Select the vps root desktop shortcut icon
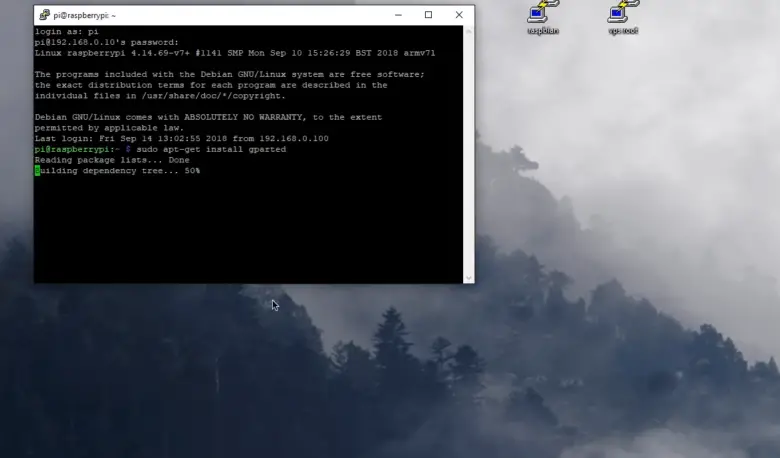 pos(623,12)
